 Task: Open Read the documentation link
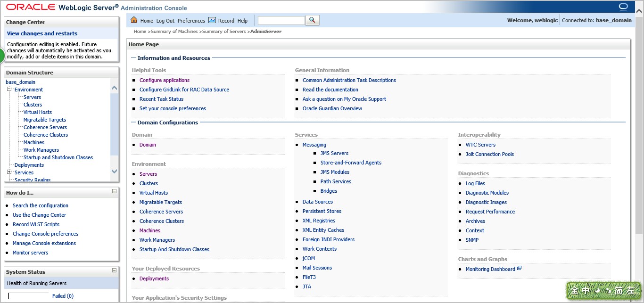330,90
